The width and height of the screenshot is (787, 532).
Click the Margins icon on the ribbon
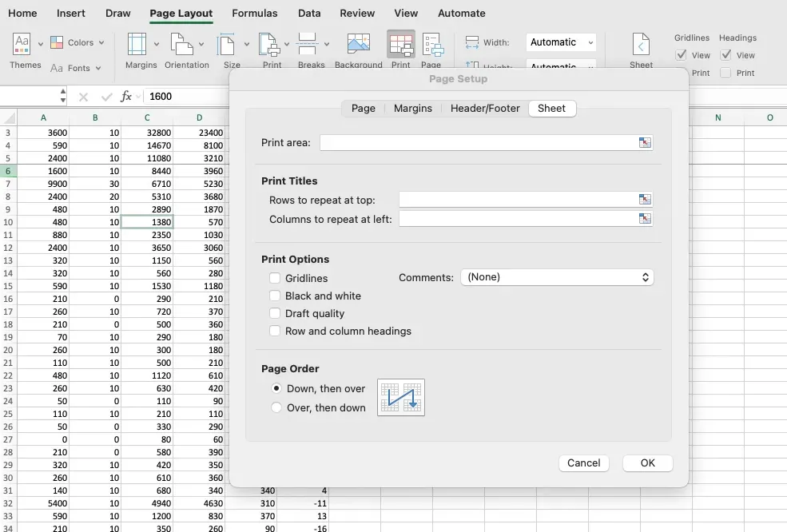141,50
